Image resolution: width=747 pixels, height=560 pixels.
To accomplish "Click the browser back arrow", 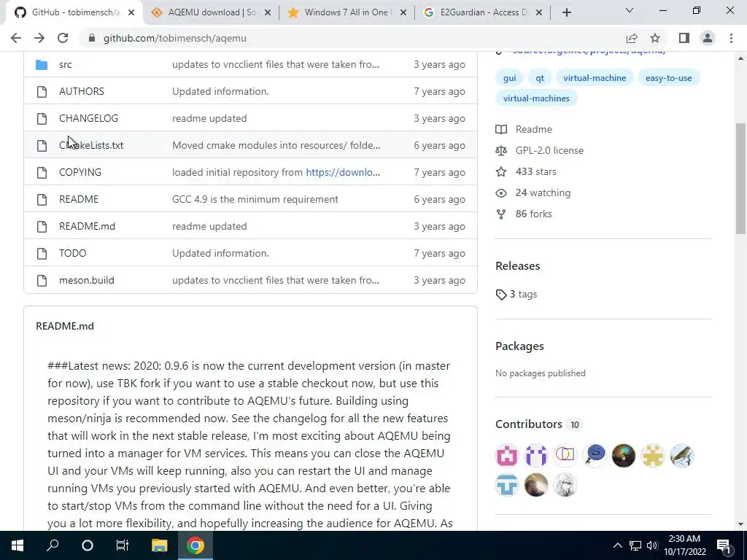I will [16, 38].
